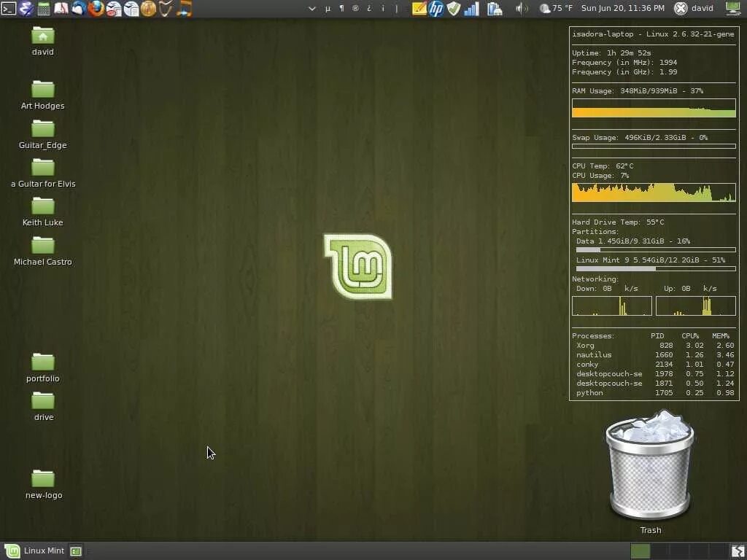
Task: Click the CPU Temp: 62°C line
Action: [x=603, y=166]
